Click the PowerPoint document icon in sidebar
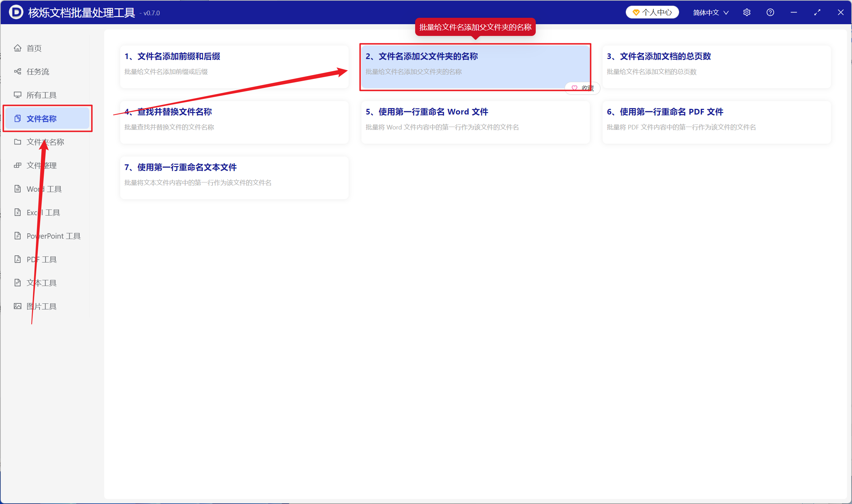The height and width of the screenshot is (504, 852). tap(17, 236)
